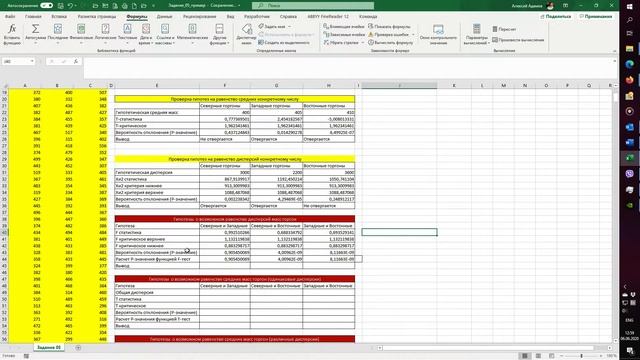Click the Search (Поиск) box in title bar
The width and height of the screenshot is (640, 360).
tap(313, 6)
